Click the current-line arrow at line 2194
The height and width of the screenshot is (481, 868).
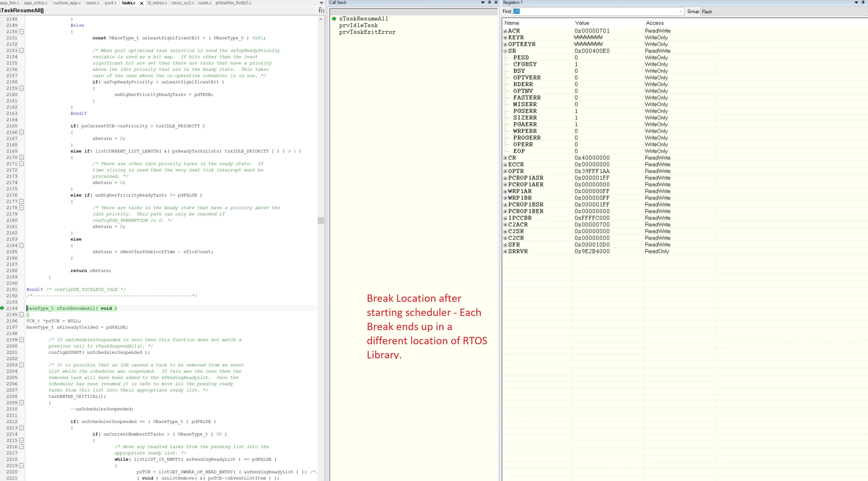tap(2, 308)
